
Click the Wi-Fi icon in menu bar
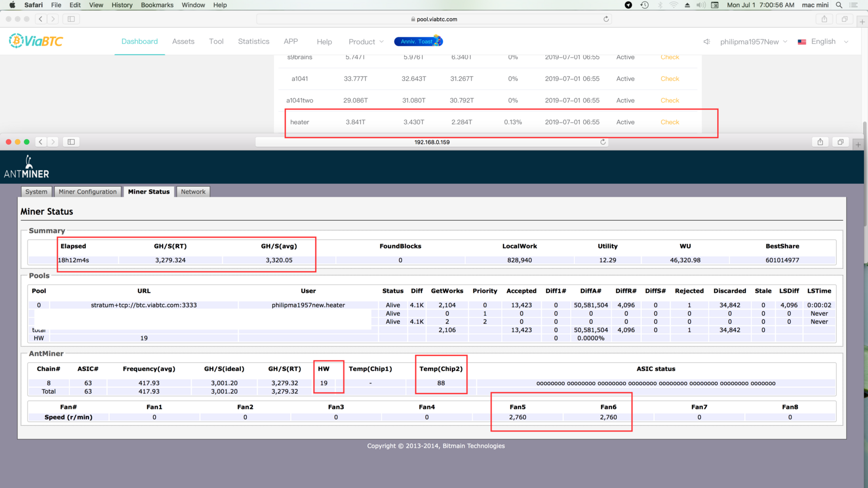[x=674, y=5]
